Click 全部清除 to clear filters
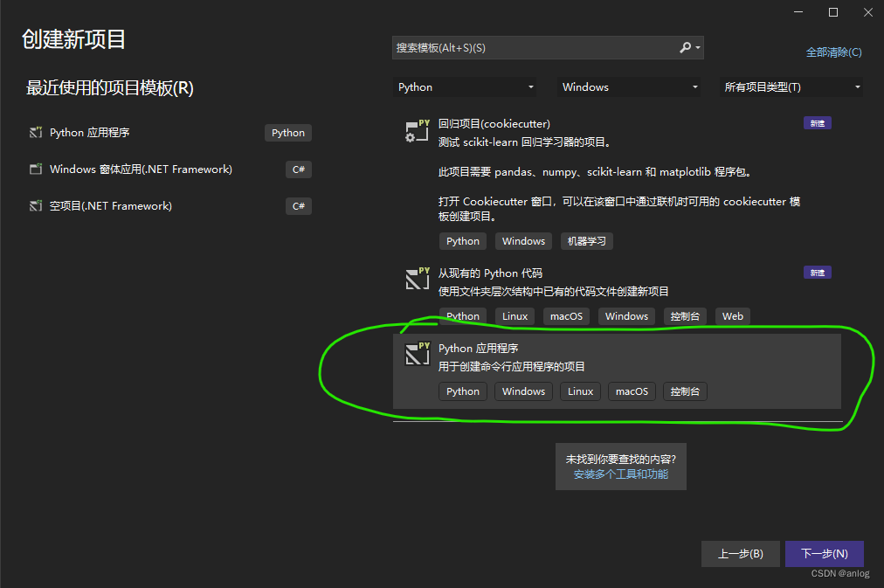Viewport: 884px width, 588px height. click(834, 52)
